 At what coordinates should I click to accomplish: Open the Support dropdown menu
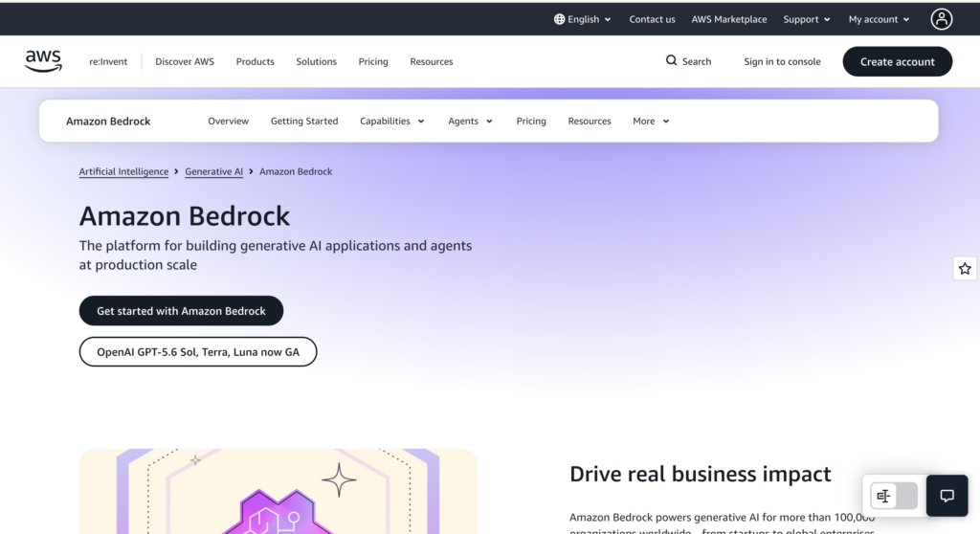(x=807, y=19)
